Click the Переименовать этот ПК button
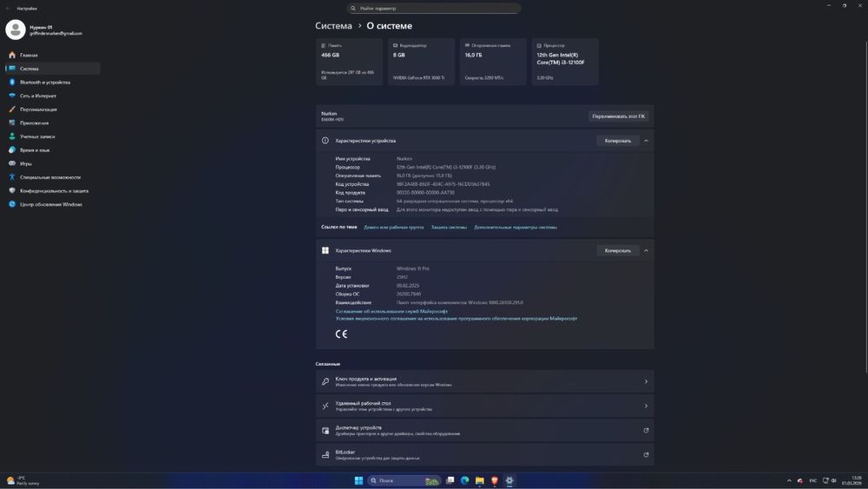 coord(618,116)
